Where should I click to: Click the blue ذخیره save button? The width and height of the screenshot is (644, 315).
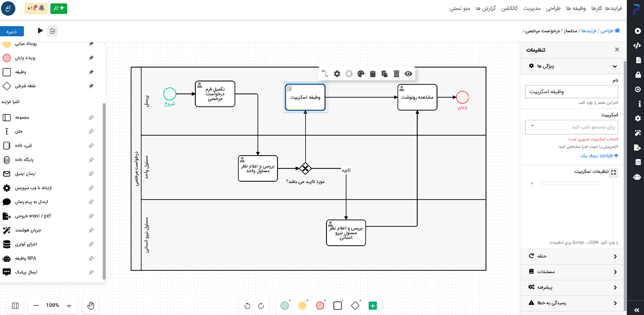pos(12,31)
